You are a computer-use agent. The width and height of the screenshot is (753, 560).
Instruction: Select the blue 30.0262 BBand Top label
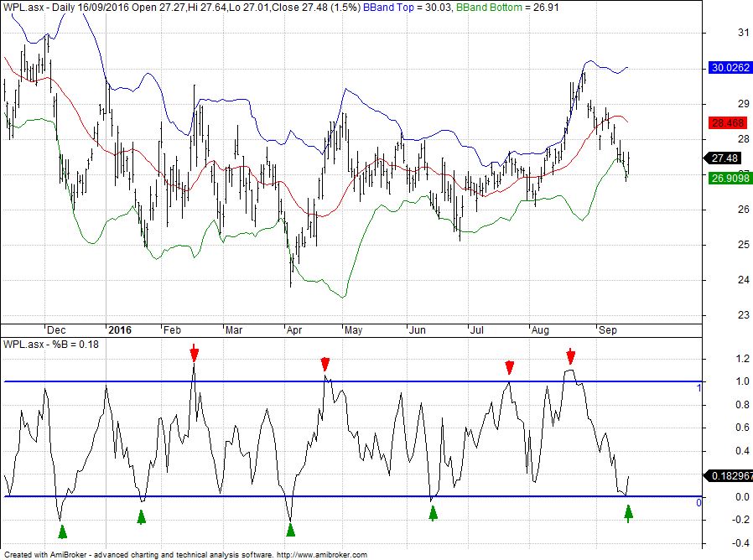730,68
